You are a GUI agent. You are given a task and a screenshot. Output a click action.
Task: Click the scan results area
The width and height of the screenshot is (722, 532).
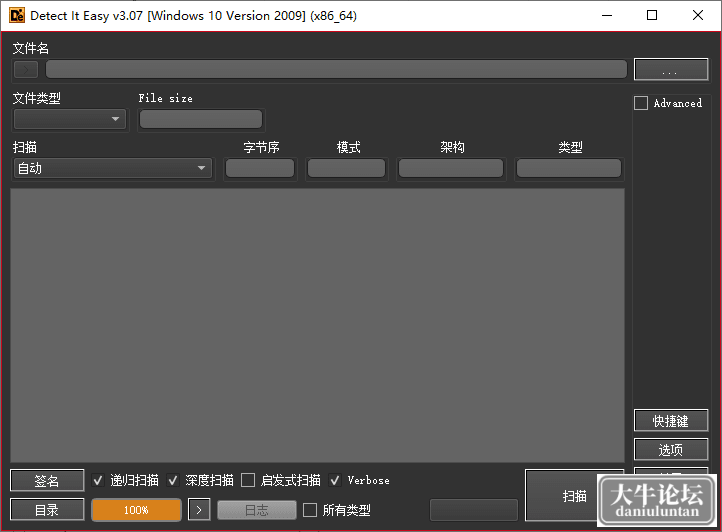pyautogui.click(x=317, y=325)
